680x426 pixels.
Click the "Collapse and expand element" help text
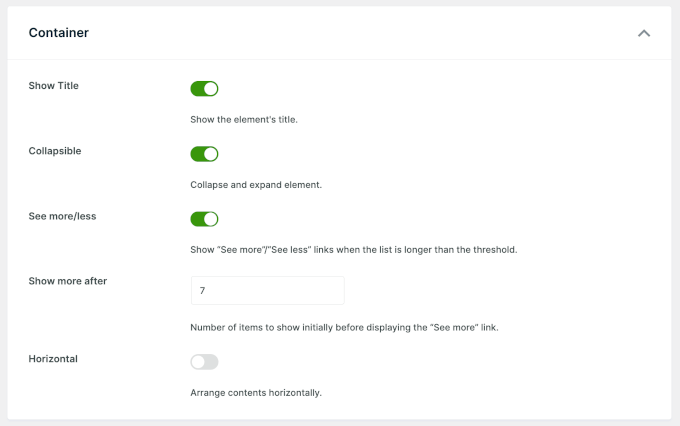(x=255, y=185)
